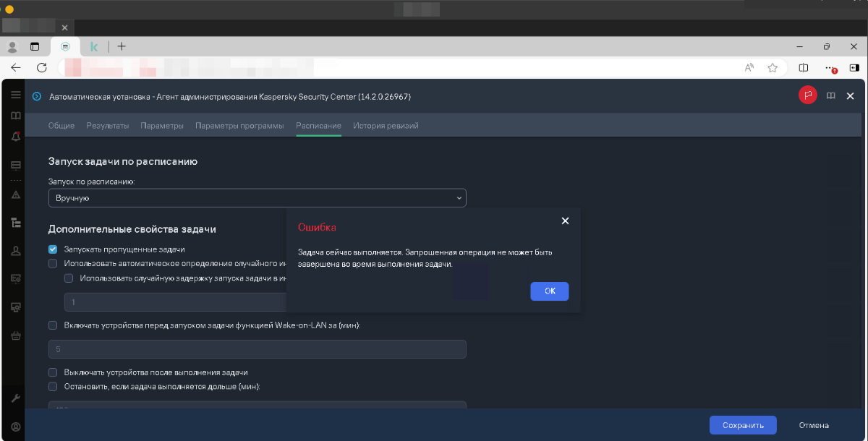
Task: Open a new browser tab with plus
Action: pyautogui.click(x=122, y=46)
